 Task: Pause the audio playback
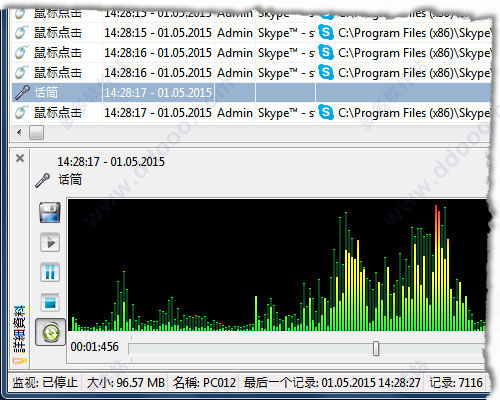click(50, 272)
